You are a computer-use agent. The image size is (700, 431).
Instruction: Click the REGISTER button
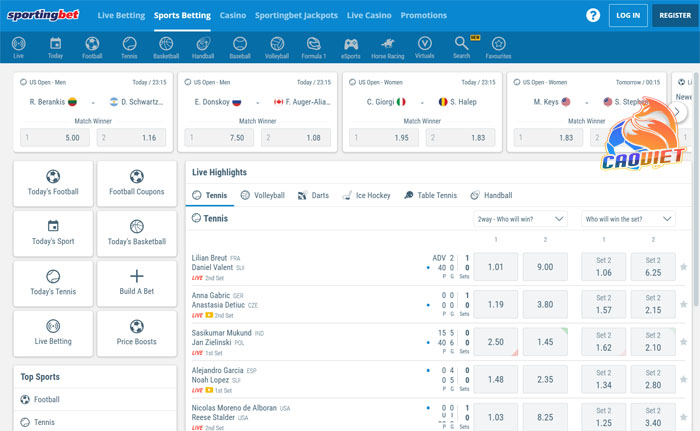tap(675, 15)
